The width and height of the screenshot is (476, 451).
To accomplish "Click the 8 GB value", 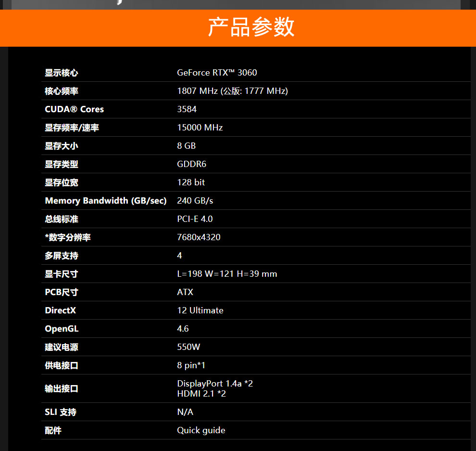I will (x=187, y=146).
